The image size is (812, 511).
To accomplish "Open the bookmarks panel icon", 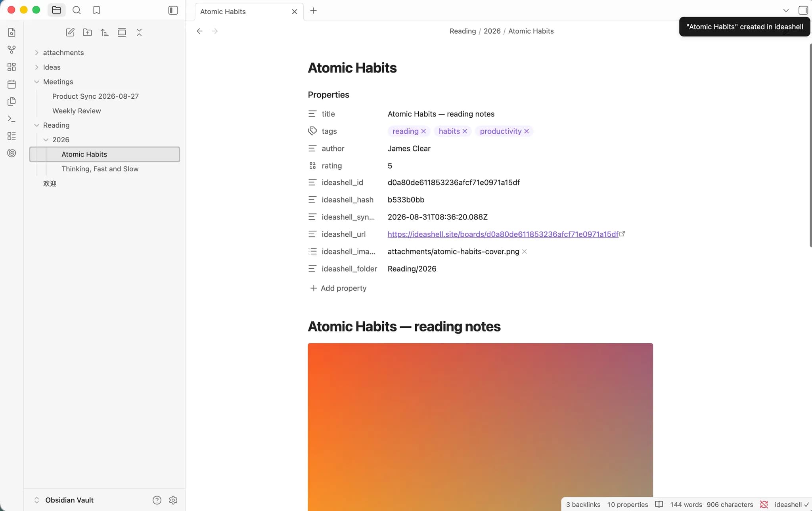I will click(96, 10).
